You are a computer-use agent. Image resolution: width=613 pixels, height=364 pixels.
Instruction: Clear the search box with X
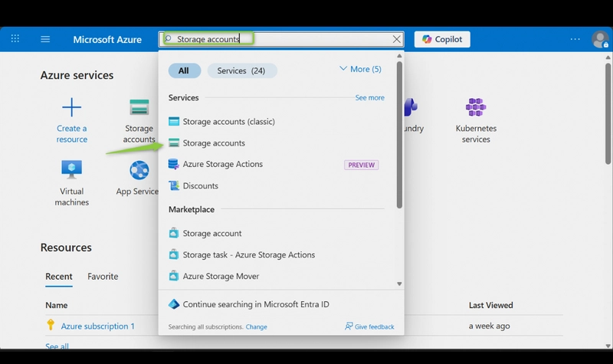[397, 39]
